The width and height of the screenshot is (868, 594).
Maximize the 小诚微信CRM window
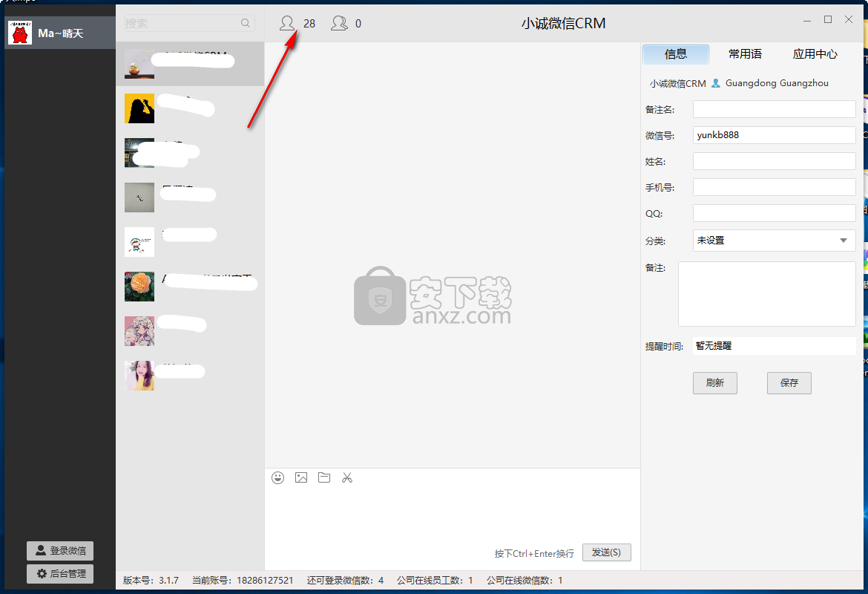point(828,19)
